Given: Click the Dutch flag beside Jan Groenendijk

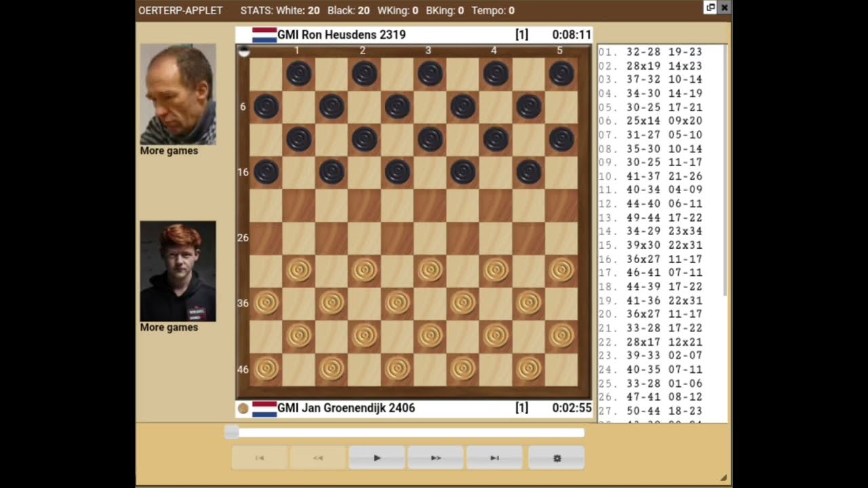Looking at the screenshot, I should click(264, 408).
